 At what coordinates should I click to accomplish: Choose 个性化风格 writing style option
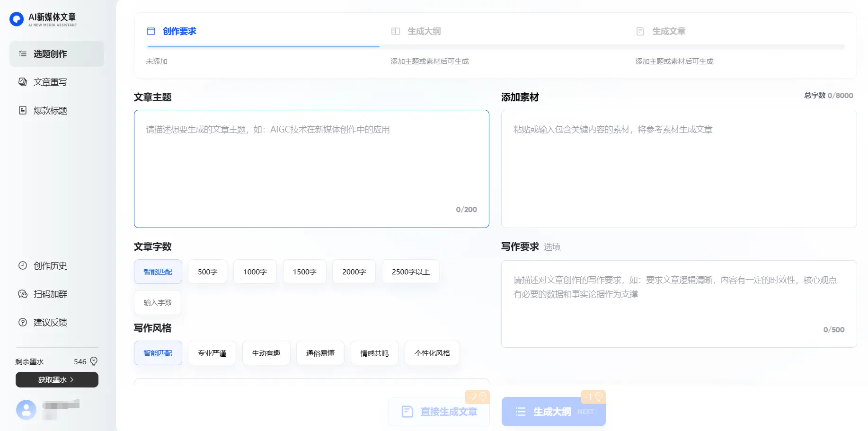pos(432,353)
